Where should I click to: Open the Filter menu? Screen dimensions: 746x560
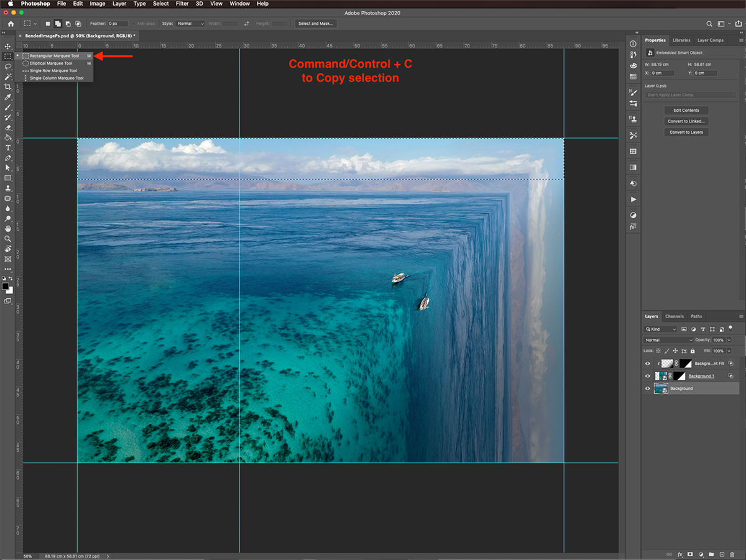click(182, 4)
